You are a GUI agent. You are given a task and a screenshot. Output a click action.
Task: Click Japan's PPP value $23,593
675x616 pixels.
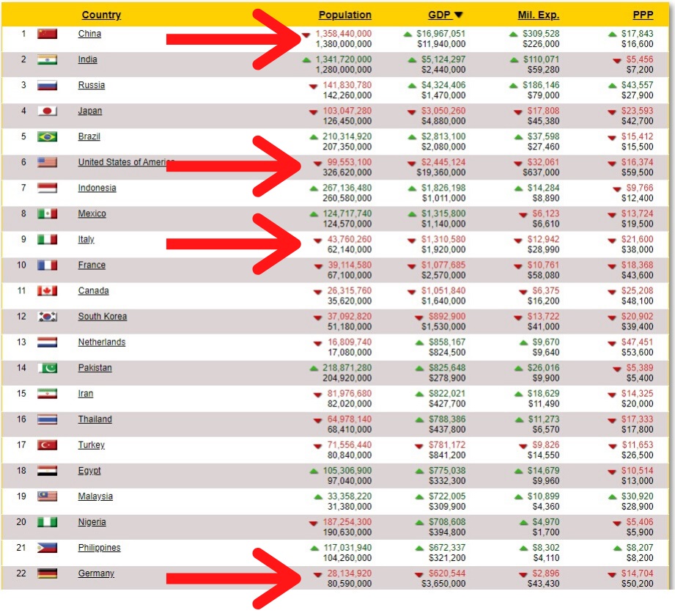point(637,111)
